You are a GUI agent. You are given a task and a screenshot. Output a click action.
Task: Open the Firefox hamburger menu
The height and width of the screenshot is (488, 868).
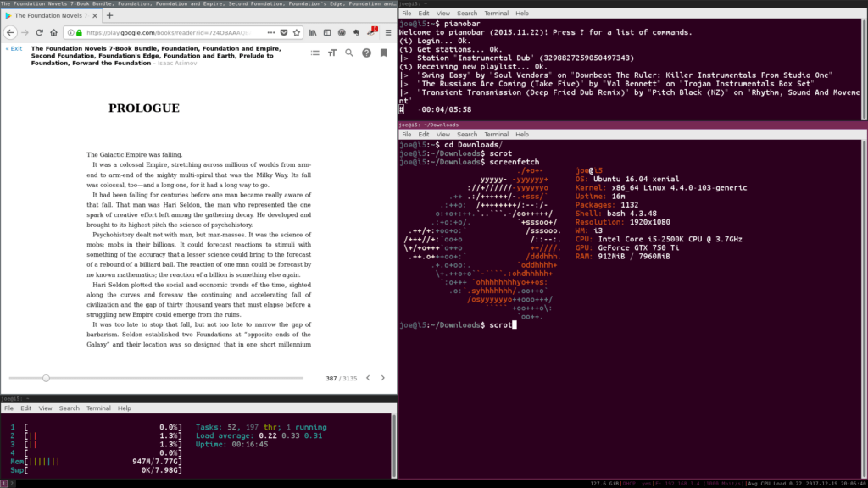click(388, 33)
